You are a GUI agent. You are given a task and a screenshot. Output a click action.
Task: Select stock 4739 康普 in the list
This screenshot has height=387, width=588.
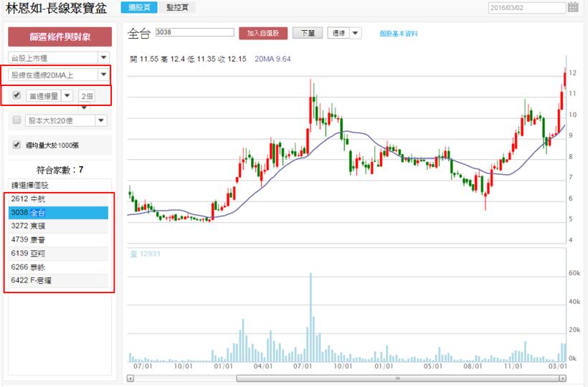[59, 240]
